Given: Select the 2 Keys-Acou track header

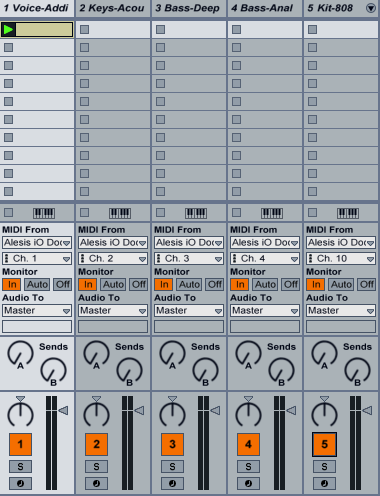Looking at the screenshot, I should coord(113,8).
